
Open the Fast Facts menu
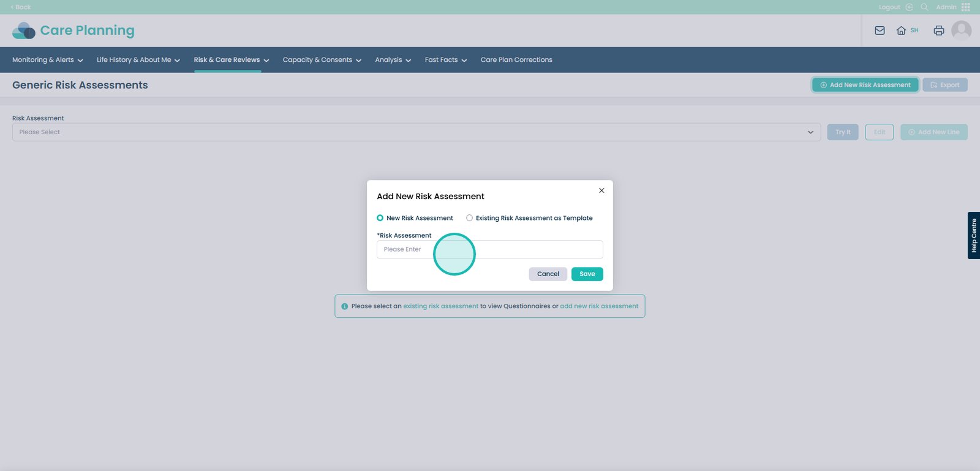click(x=445, y=60)
